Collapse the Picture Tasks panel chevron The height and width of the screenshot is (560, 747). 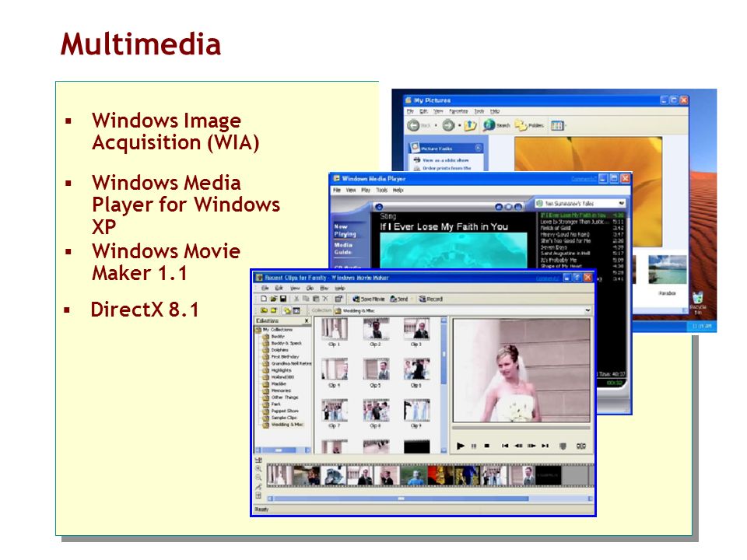click(478, 148)
